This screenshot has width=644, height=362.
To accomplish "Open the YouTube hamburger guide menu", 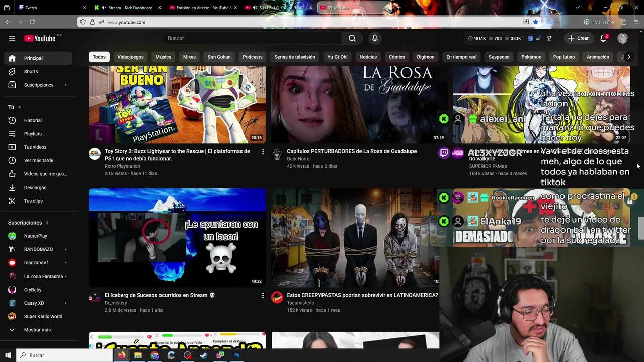I will 12,38.
